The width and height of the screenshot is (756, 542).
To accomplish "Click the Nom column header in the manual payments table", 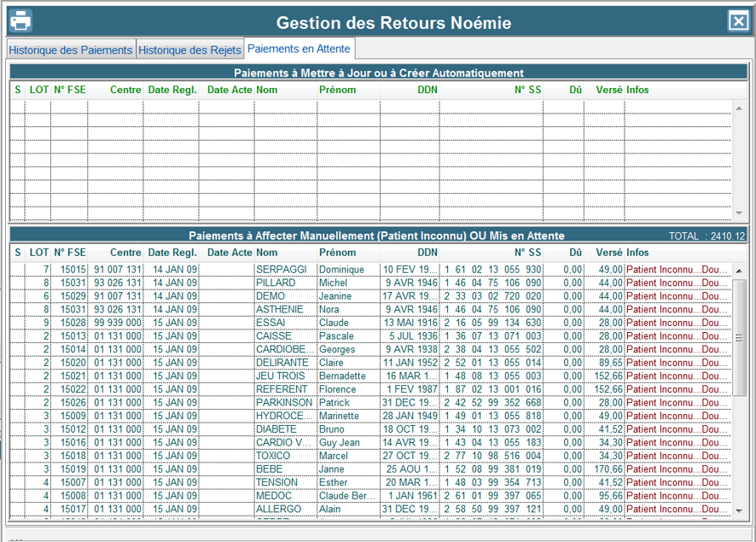I will [x=267, y=253].
